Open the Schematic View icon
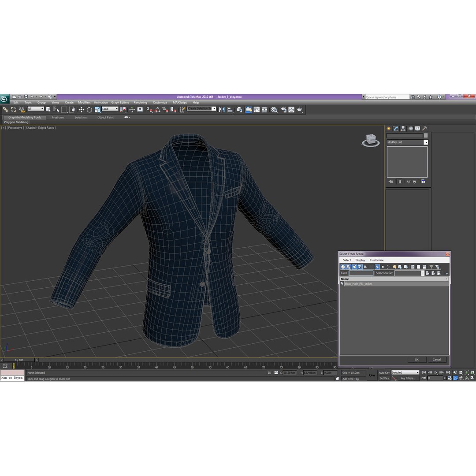476x476 pixels. [x=265, y=110]
